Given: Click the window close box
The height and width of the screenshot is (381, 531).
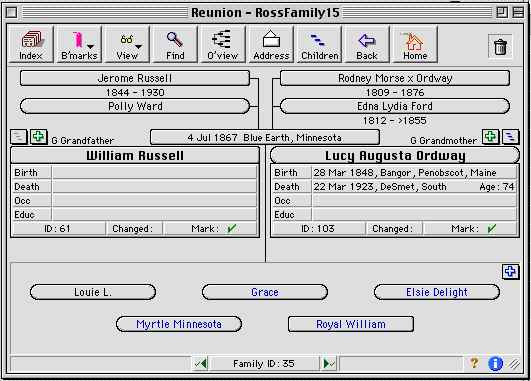Looking at the screenshot, I should (12, 13).
